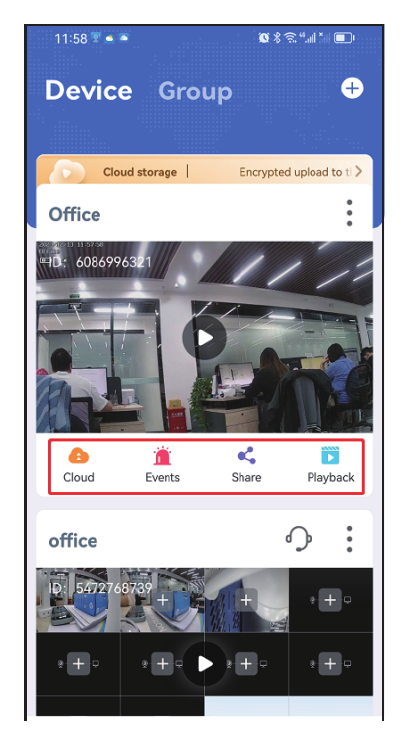409x745 pixels.
Task: Play the office group multi-view
Action: 205,664
